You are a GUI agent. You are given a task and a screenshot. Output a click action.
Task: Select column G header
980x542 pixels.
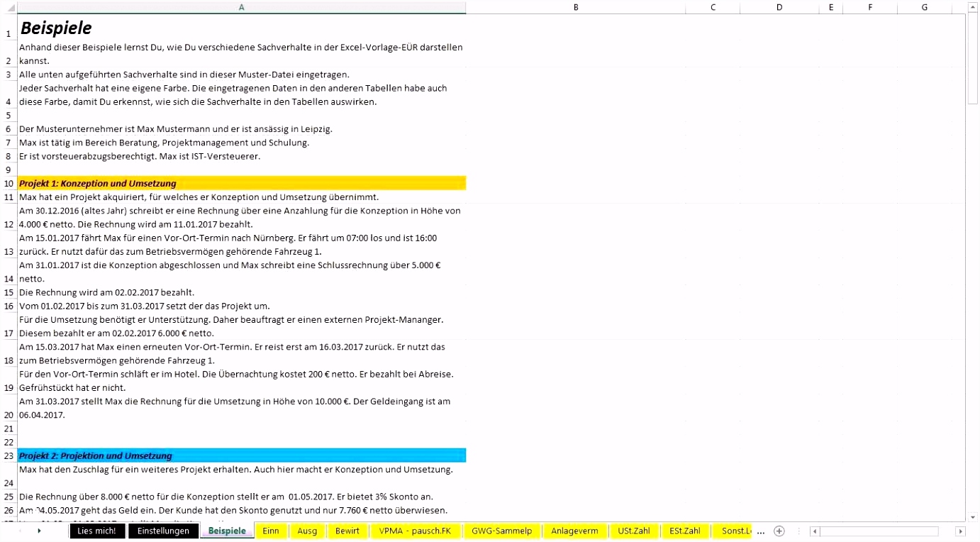point(925,7)
